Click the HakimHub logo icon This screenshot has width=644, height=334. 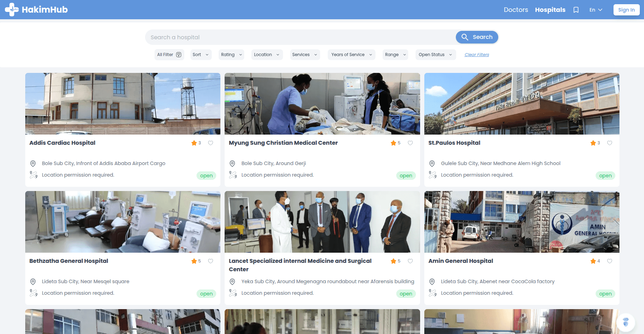12,9
